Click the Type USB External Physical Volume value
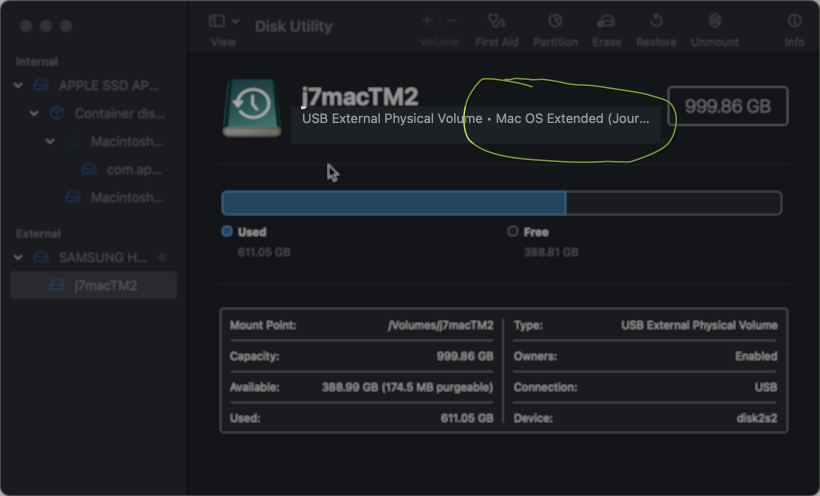The height and width of the screenshot is (496, 820). tap(699, 325)
